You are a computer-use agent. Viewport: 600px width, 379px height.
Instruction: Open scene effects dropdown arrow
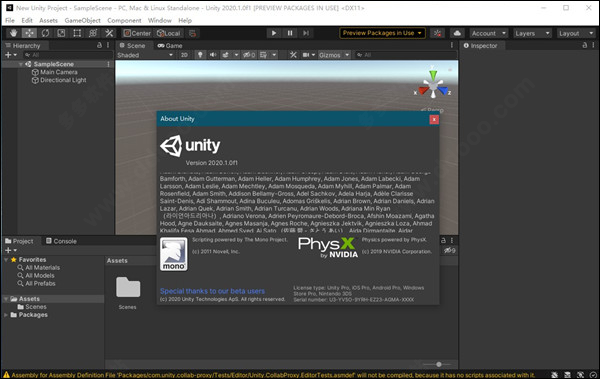236,55
